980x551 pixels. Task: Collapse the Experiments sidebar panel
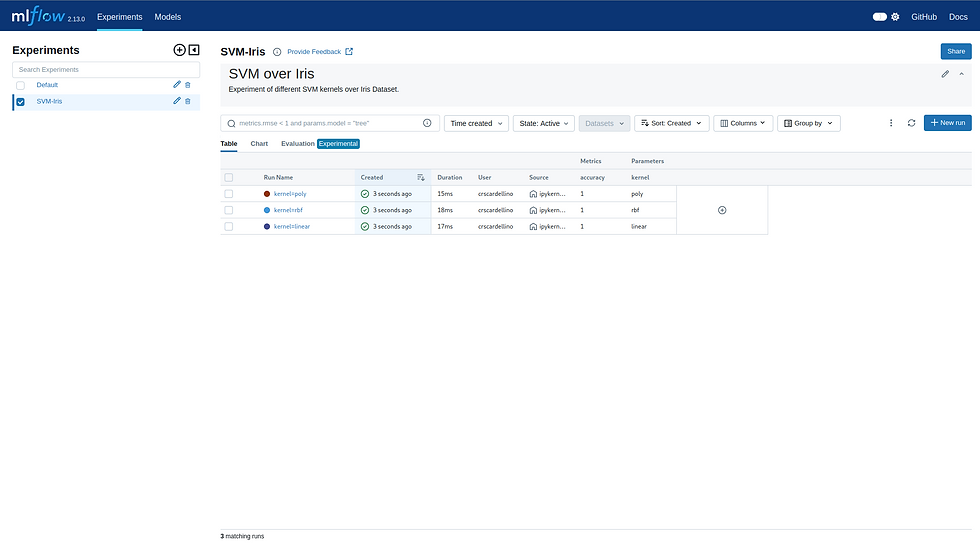[194, 50]
